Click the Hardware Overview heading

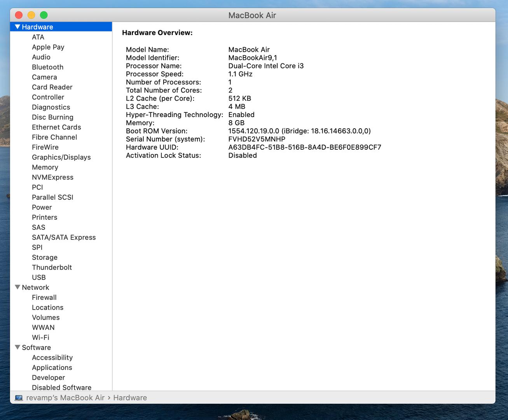tap(157, 33)
